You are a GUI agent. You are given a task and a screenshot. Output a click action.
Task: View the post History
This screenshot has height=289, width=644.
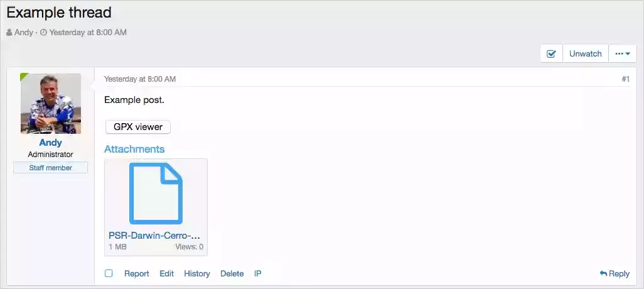(x=196, y=274)
